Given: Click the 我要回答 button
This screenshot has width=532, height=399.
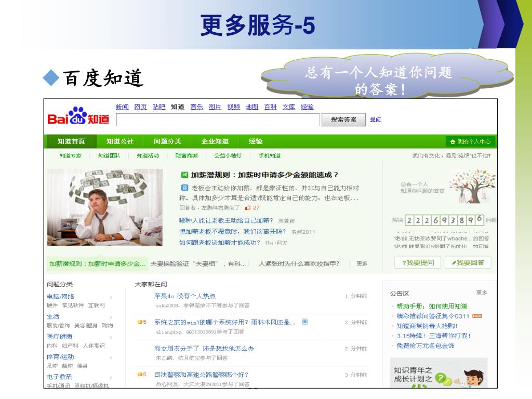Looking at the screenshot, I should (468, 262).
